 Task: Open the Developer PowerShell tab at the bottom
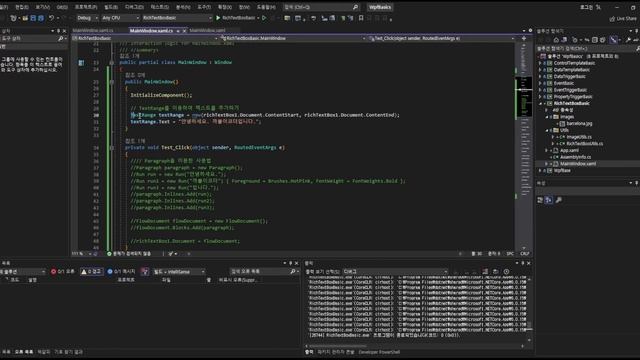tap(379, 352)
